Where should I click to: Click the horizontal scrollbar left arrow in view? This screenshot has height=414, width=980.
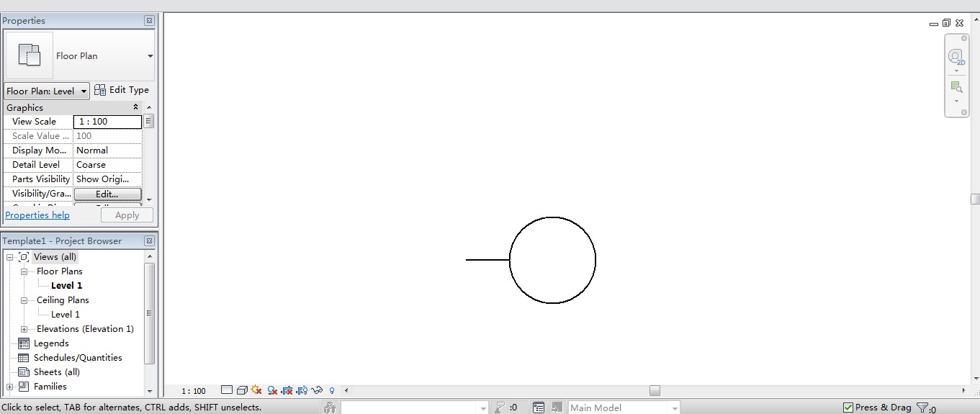[347, 390]
